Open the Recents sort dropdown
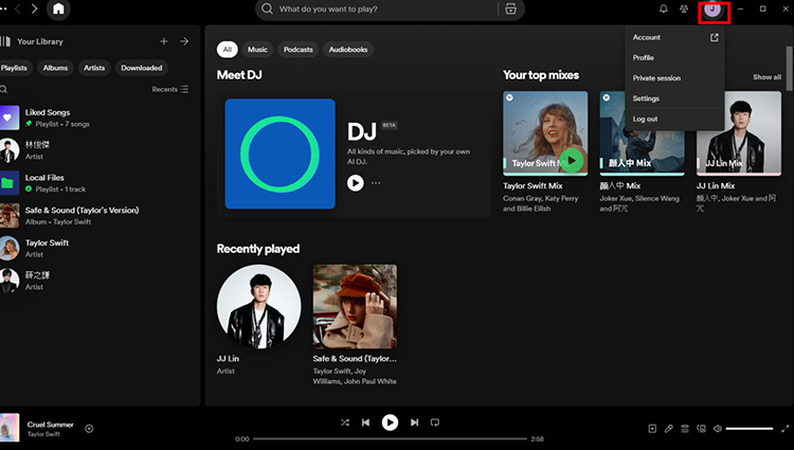Screen dimensions: 794x450 [170, 89]
